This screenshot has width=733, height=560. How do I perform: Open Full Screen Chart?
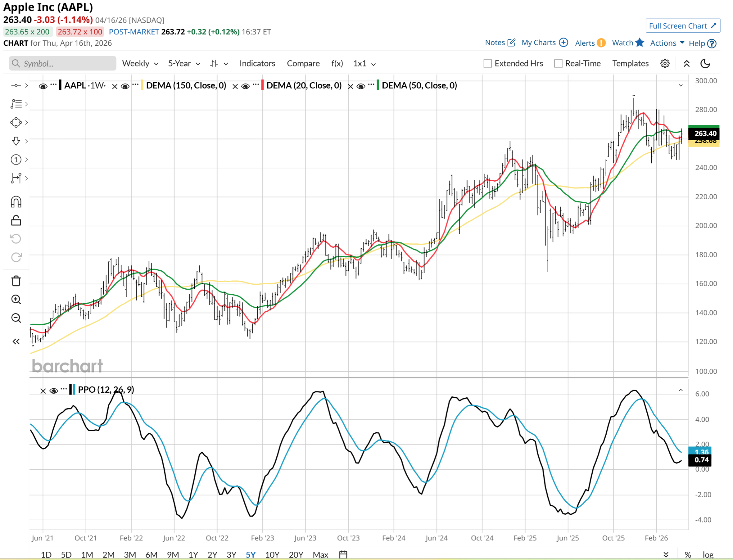(x=683, y=26)
